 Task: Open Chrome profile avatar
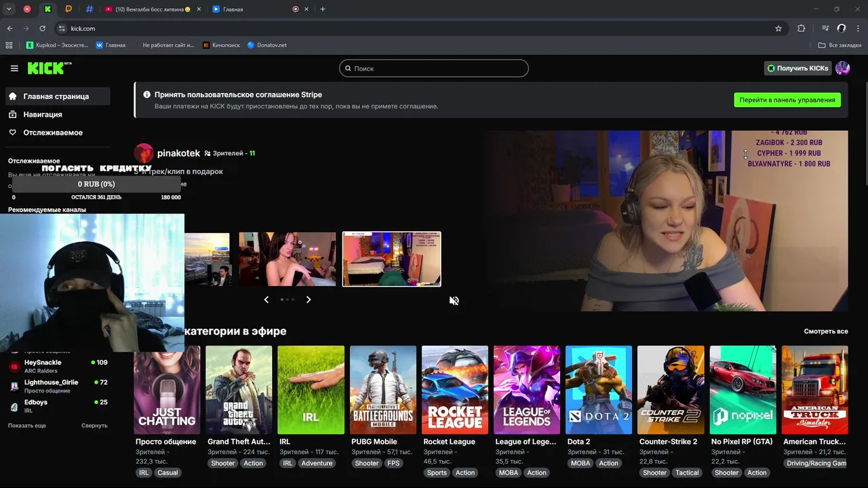point(842,28)
